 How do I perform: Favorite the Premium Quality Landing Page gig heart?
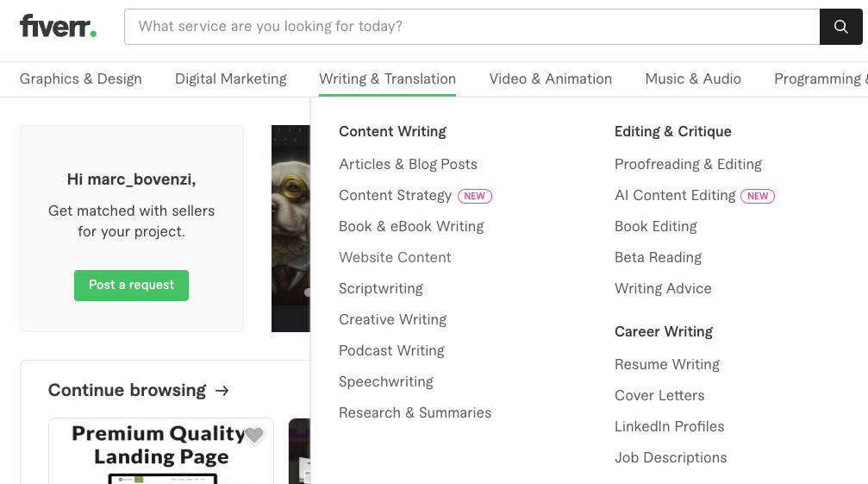(x=254, y=436)
